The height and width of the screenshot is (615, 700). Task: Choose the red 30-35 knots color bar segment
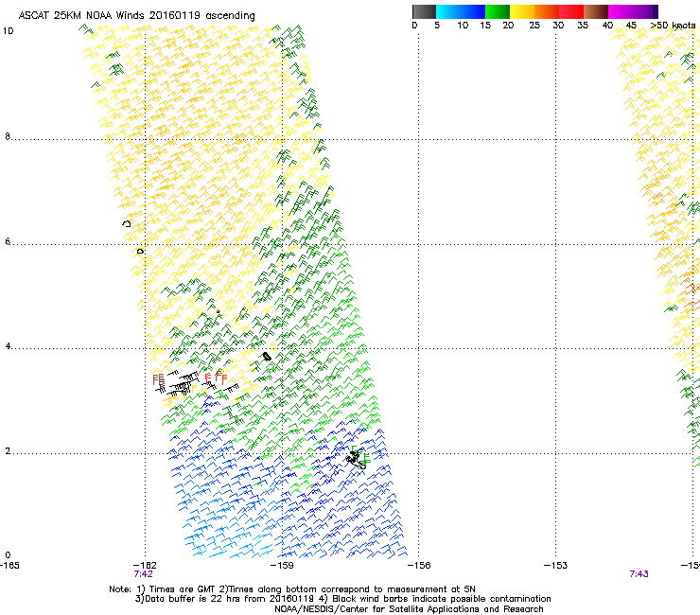571,11
